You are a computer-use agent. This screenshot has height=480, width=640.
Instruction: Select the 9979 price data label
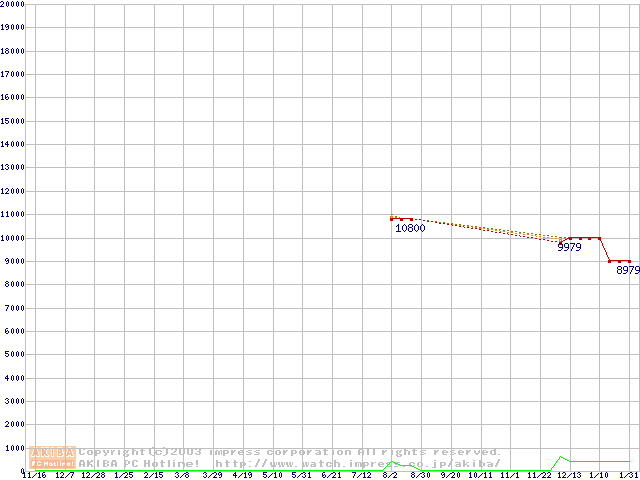(x=569, y=247)
